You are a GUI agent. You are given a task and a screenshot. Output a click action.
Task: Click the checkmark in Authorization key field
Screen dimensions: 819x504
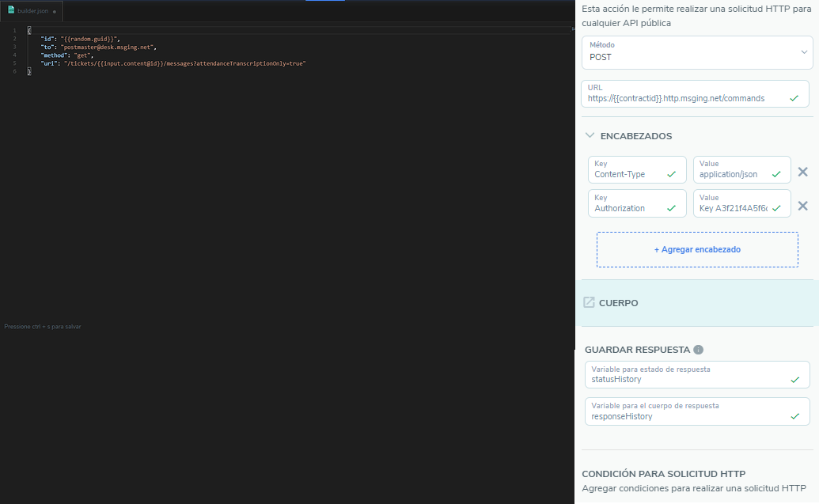[x=671, y=208]
